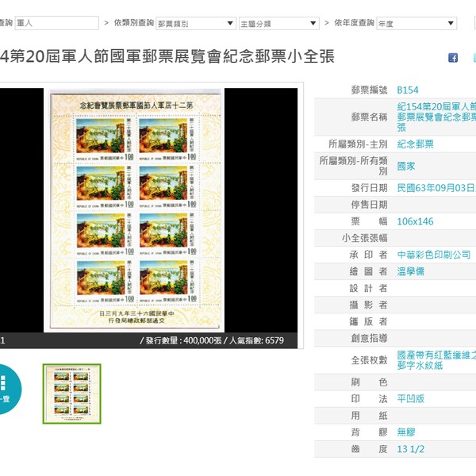Viewport: 476px width, 476px height.
Task: Click the 發行日期 field label
Action: point(369,188)
